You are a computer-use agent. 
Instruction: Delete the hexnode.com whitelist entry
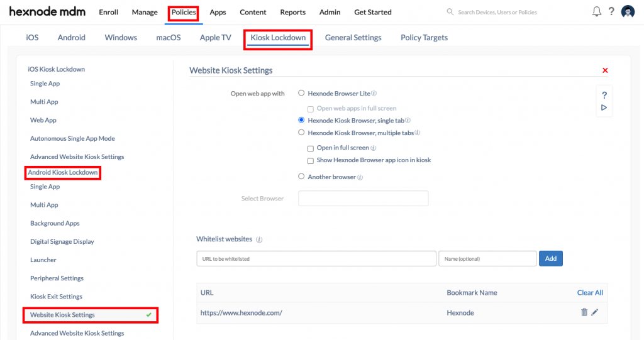584,312
